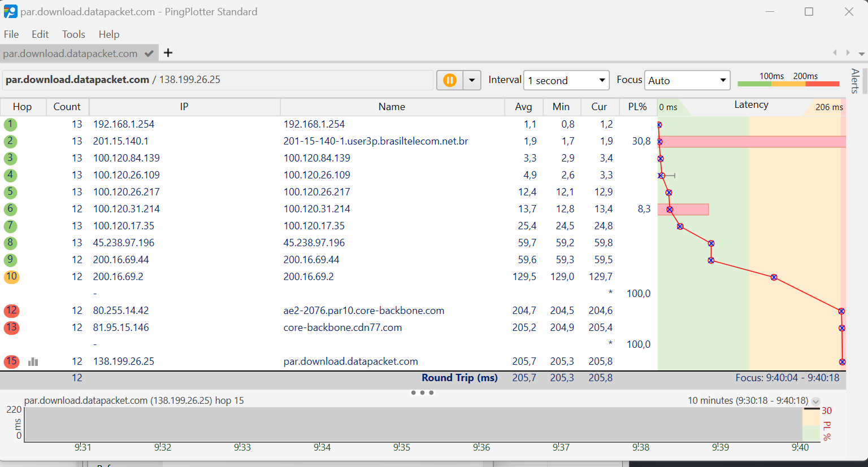This screenshot has height=467, width=868.
Task: Click the hop 2 red packet loss bar
Action: [x=752, y=141]
